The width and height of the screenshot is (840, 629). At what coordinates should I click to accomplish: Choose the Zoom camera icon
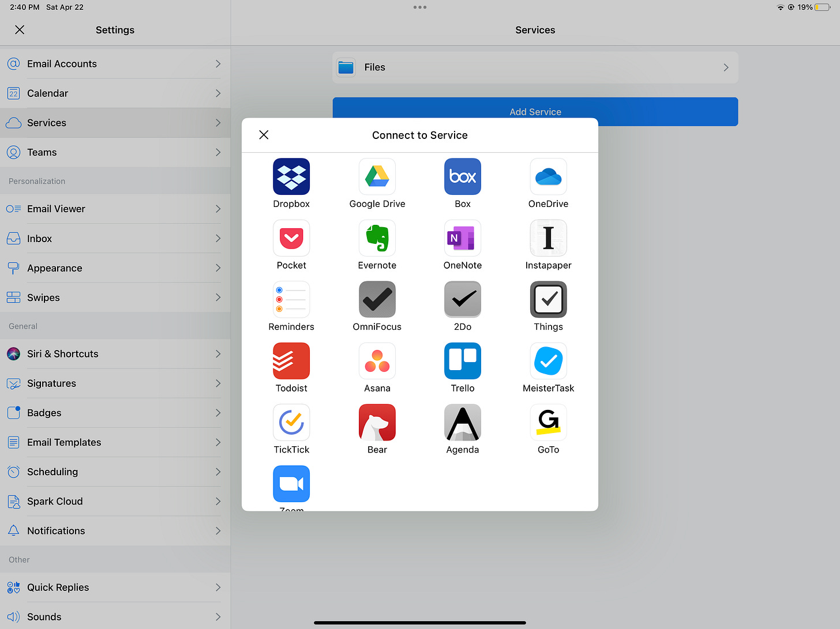[x=291, y=484]
